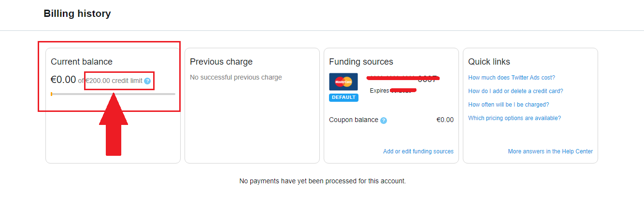This screenshot has height=205, width=644.
Task: Click the €0.00 current balance amount
Action: click(63, 80)
